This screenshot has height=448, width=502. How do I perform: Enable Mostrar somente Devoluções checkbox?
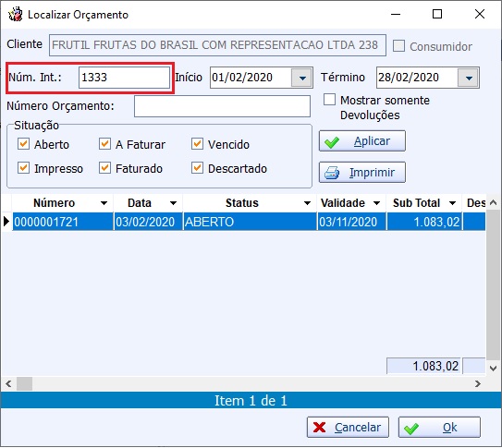329,100
